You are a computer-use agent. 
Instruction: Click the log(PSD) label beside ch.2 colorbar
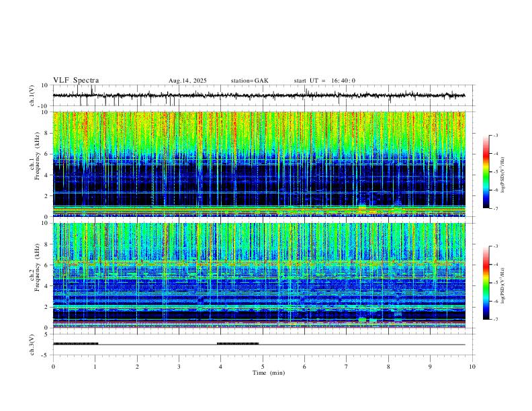click(x=502, y=286)
